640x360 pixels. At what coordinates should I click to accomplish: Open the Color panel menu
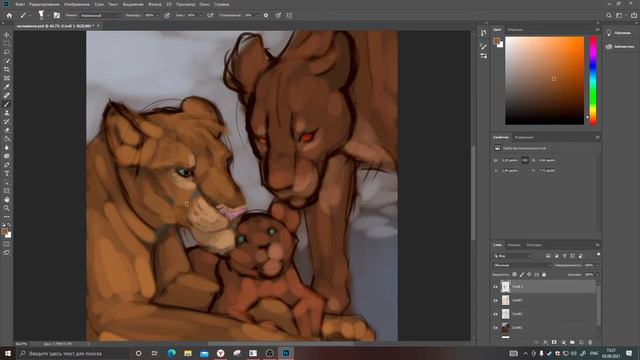pos(598,29)
